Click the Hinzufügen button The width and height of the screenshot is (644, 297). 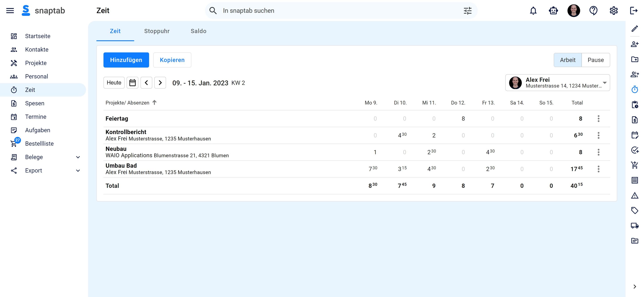click(x=126, y=60)
